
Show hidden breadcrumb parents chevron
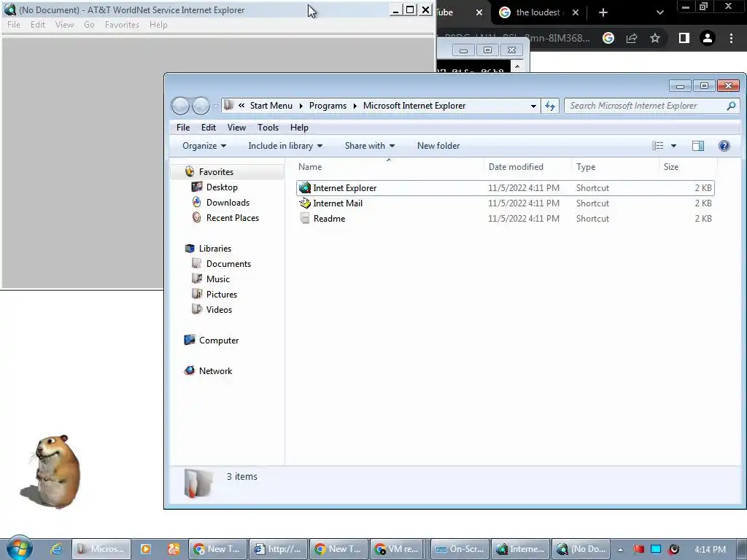(241, 106)
